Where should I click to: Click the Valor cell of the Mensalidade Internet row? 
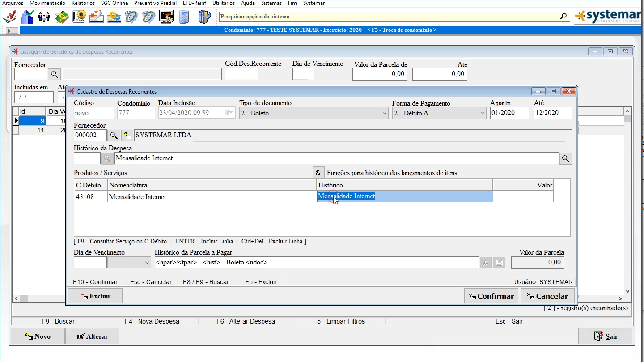(523, 196)
